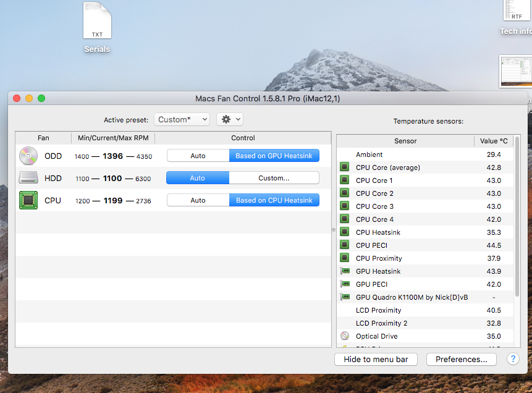The height and width of the screenshot is (393, 532).
Task: Select Based on GPU Heatsink for ODD fan
Action: click(x=274, y=156)
